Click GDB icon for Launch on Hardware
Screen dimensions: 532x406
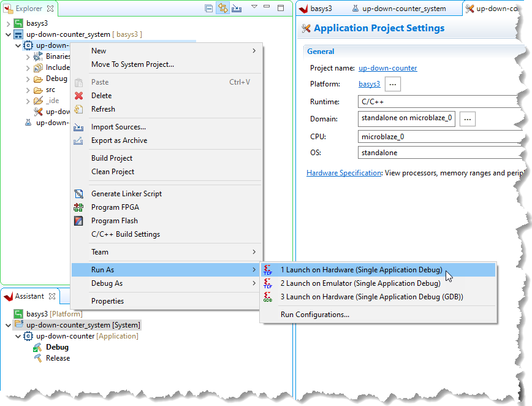[x=268, y=297]
